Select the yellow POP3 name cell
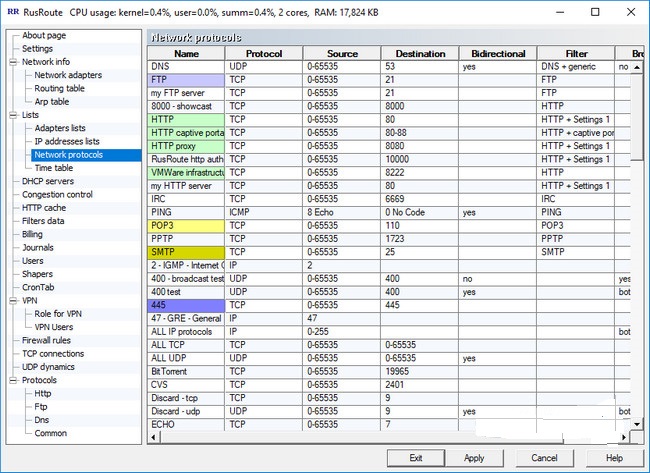 click(x=186, y=226)
